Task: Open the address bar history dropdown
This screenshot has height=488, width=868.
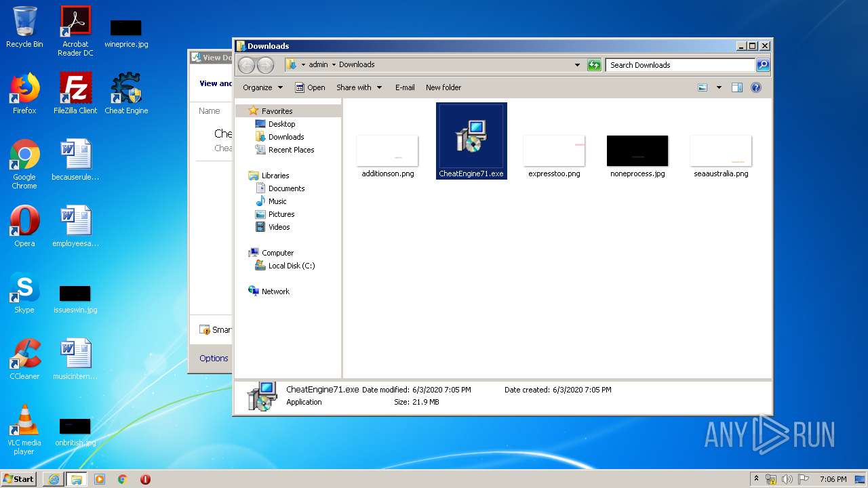Action: (x=577, y=65)
